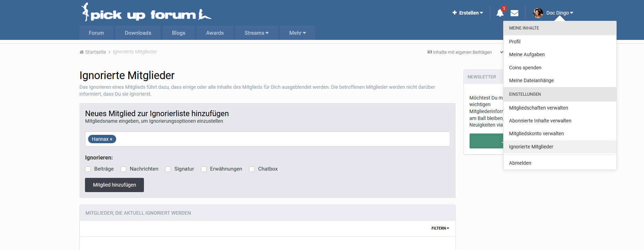Image resolution: width=644 pixels, height=250 pixels.
Task: Open the notifications bell icon
Action: click(x=500, y=13)
